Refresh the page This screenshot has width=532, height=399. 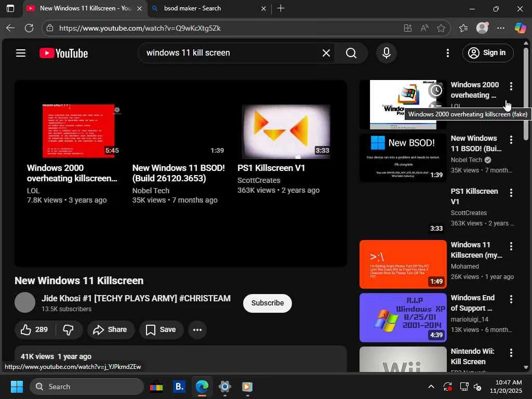point(29,28)
